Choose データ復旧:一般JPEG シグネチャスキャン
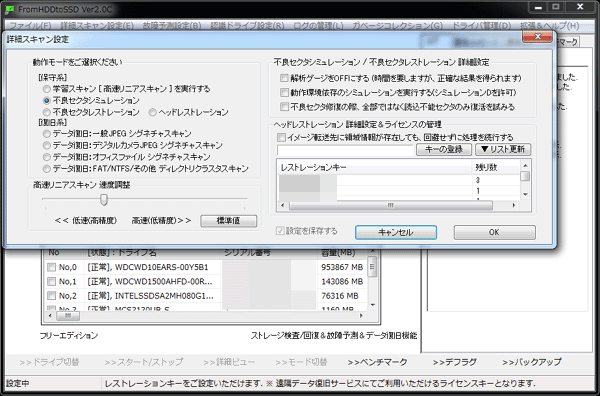Viewport: 600px width, 396px height. point(47,134)
